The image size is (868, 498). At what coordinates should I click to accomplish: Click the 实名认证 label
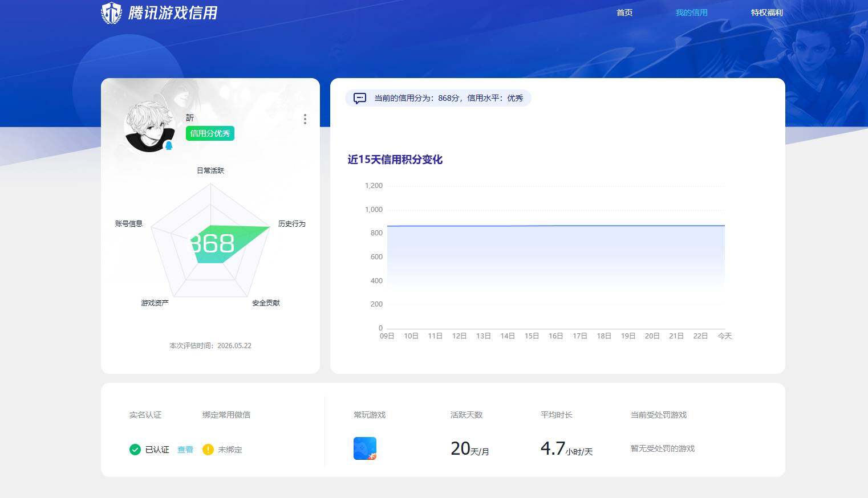[145, 415]
